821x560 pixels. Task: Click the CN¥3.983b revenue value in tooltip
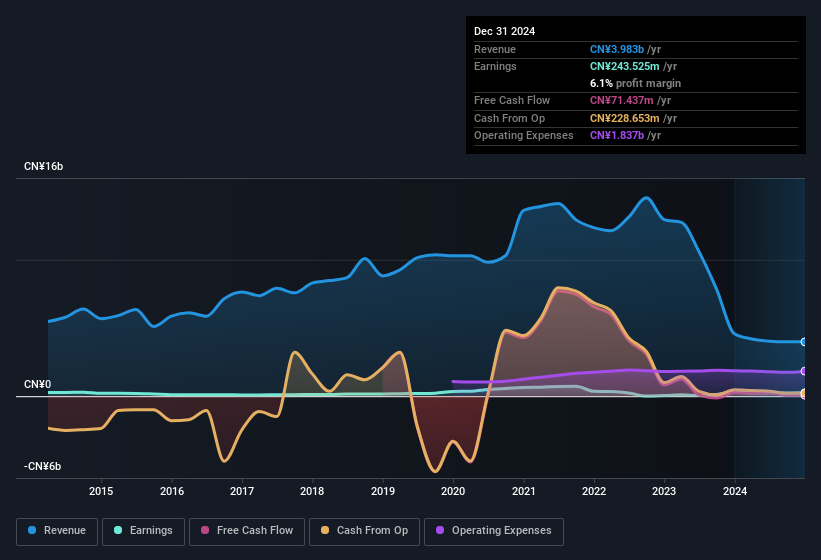click(x=617, y=49)
